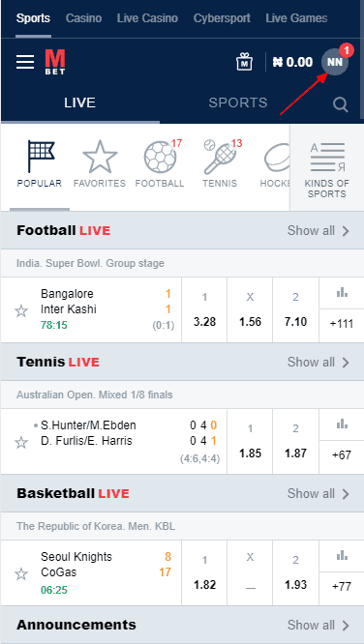The height and width of the screenshot is (644, 364).
Task: Open the gift bonus icon
Action: point(244,62)
